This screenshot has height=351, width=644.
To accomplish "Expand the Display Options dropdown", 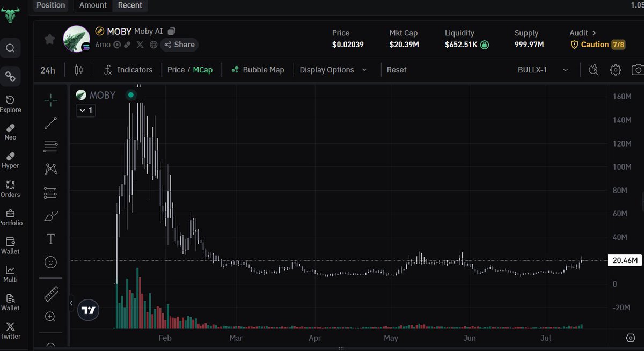I will point(333,70).
